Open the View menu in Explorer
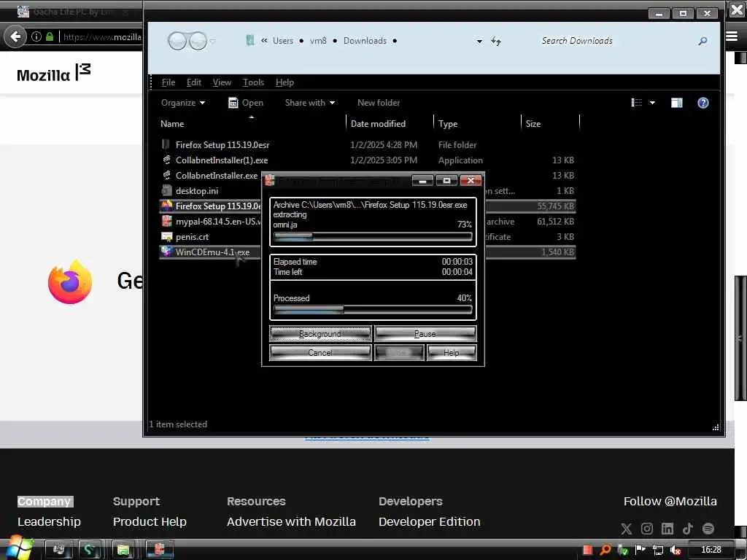Viewport: 747px width, 560px height. (x=222, y=82)
